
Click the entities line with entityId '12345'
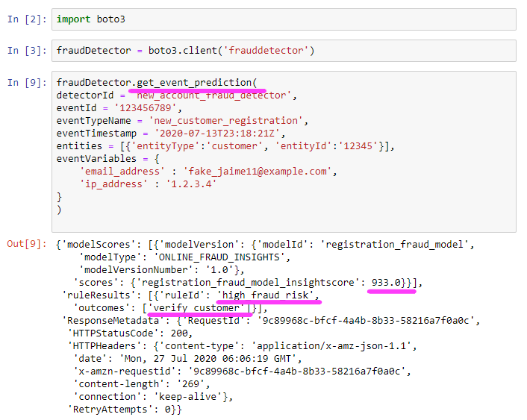(x=225, y=146)
